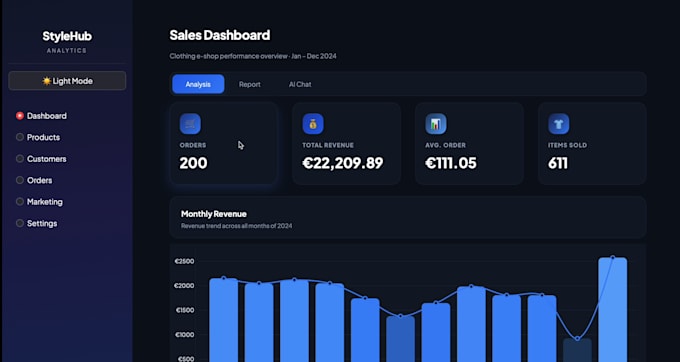Click the AVG. ORDER card label
Image resolution: width=680 pixels, height=362 pixels.
(x=445, y=145)
